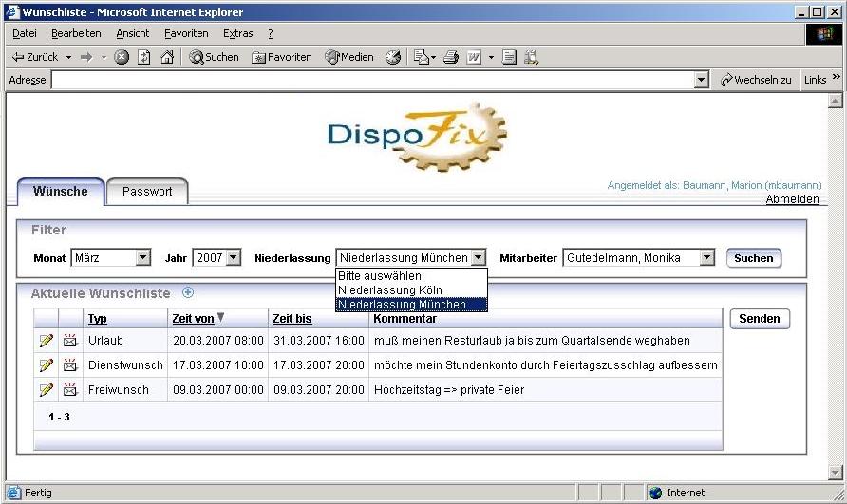Select Niederlassung Köln from the list
The width and height of the screenshot is (847, 504).
pos(411,290)
